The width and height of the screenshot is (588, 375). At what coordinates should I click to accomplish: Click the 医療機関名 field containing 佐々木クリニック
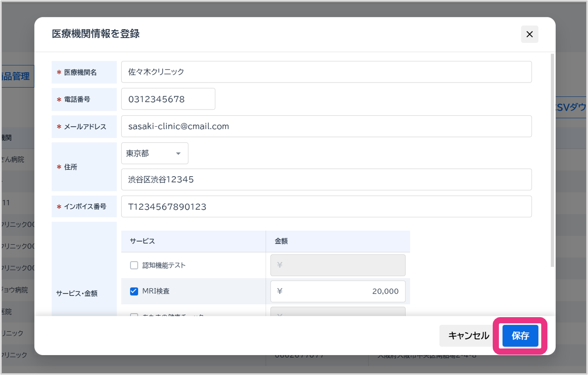[x=326, y=72]
